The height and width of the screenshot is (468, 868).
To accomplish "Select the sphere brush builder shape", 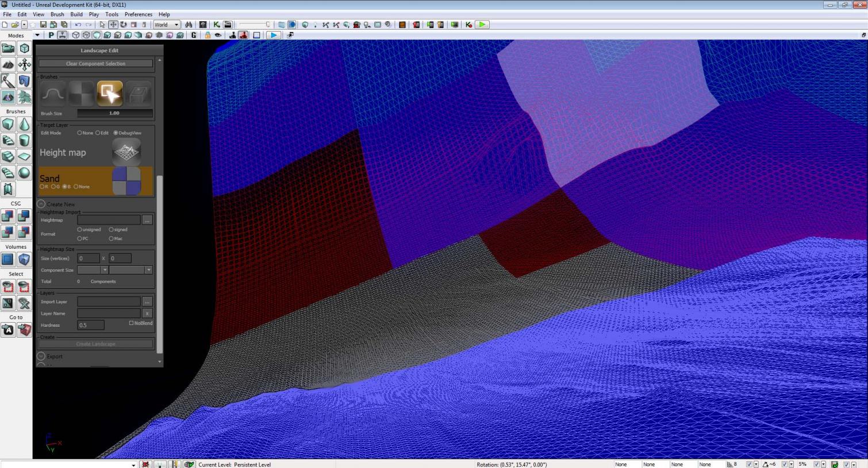I will coord(25,172).
